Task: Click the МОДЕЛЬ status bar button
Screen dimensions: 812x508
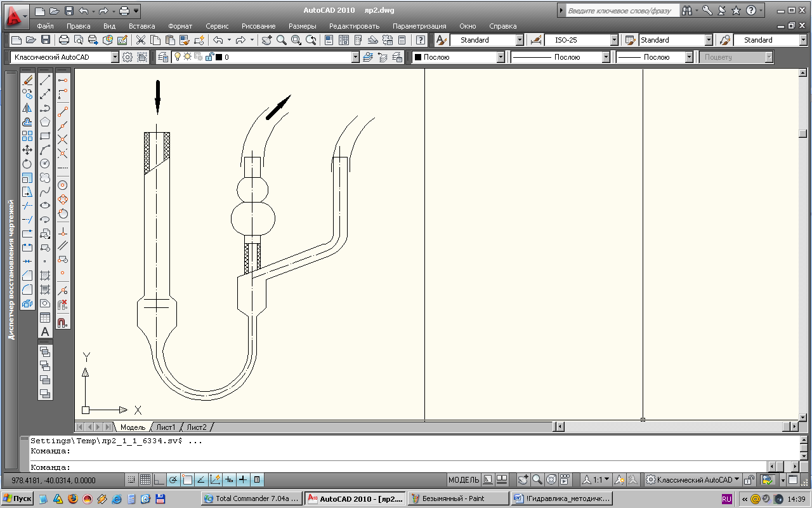Action: pos(464,479)
